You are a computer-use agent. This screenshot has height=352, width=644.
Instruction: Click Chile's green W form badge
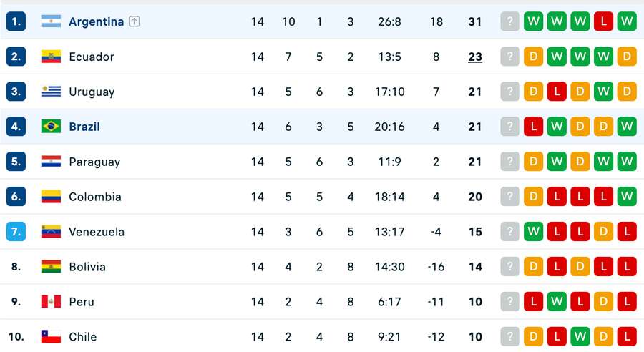(580, 337)
